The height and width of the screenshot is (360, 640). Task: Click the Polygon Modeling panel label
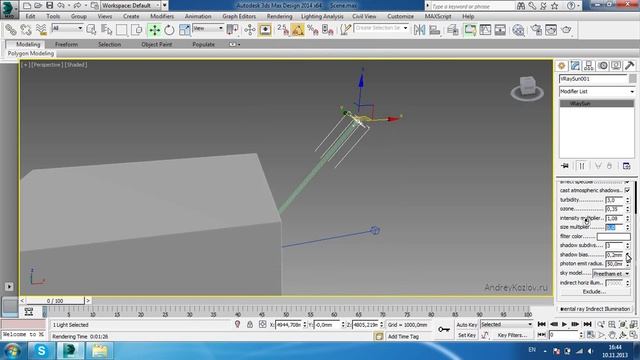31,53
